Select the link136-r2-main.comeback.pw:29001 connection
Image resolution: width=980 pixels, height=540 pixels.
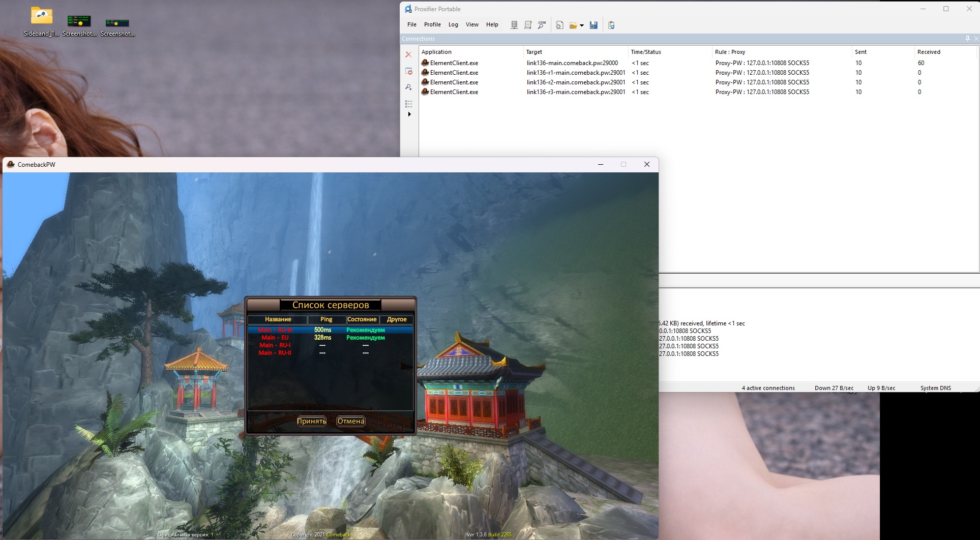[x=698, y=82]
